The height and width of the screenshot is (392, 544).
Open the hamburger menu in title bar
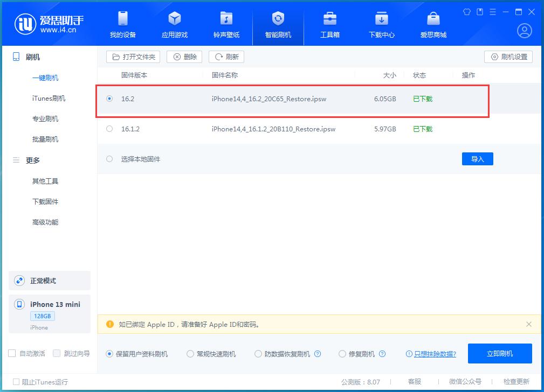coord(492,11)
